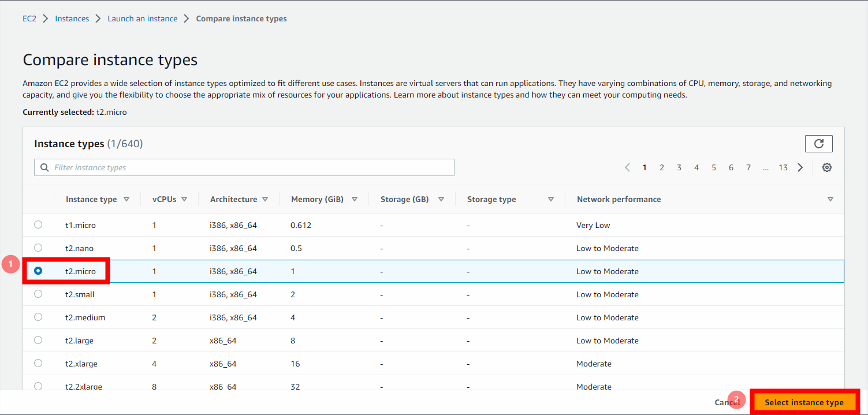Jump to page 13 of results
Screen dimensions: 868x415
pos(783,167)
